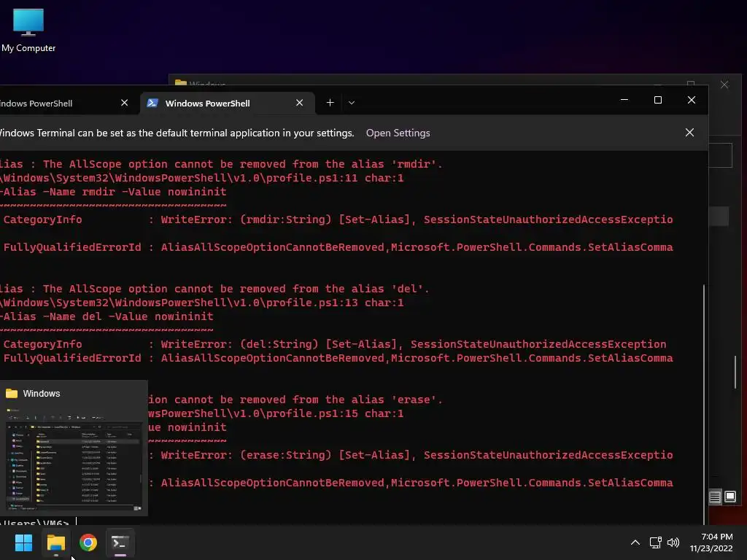This screenshot has width=747, height=560.
Task: Open the clock showing 7:04 PM
Action: coord(711,542)
